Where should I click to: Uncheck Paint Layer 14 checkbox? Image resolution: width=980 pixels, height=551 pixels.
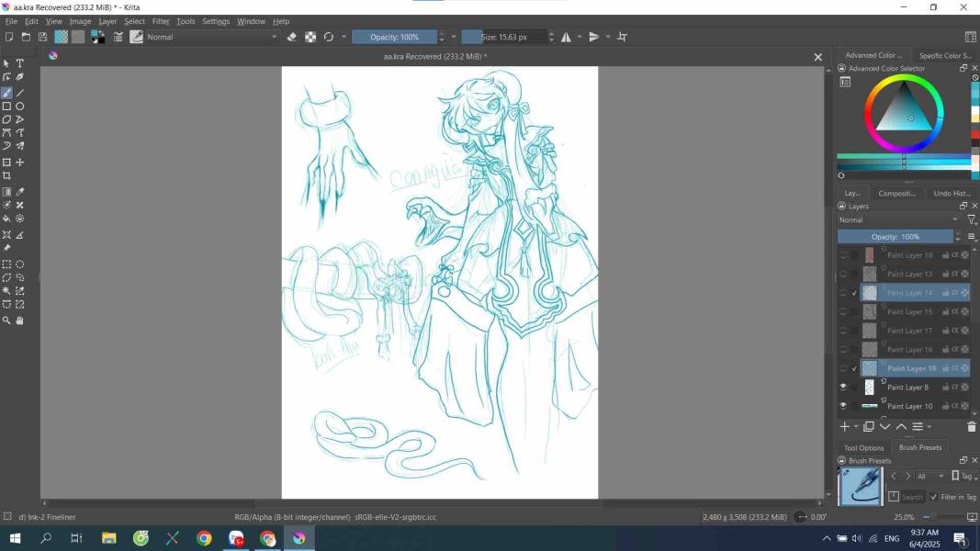[854, 293]
